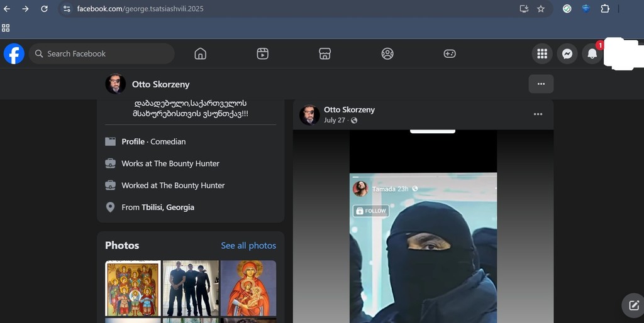Open the Gaming tab

pos(450,54)
